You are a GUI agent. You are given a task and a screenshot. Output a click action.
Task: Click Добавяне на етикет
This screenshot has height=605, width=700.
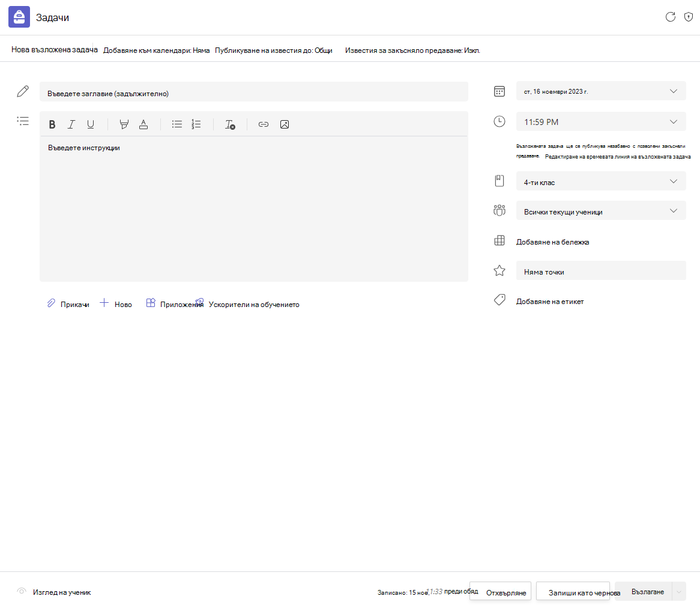pyautogui.click(x=549, y=302)
